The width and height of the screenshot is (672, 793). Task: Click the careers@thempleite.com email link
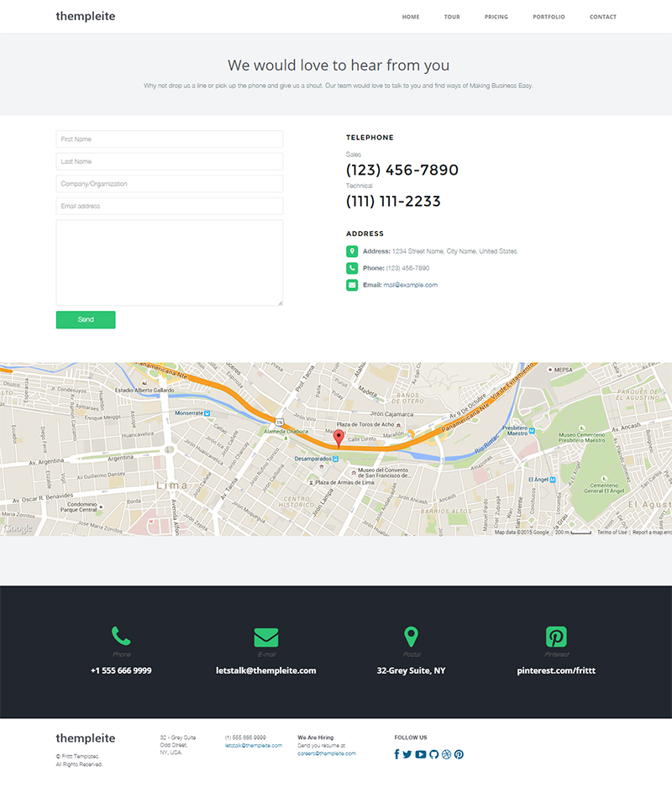326,754
